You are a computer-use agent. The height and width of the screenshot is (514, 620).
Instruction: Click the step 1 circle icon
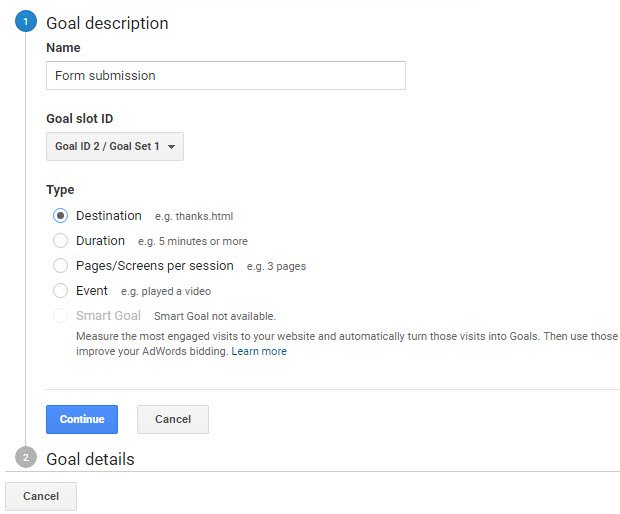click(26, 21)
